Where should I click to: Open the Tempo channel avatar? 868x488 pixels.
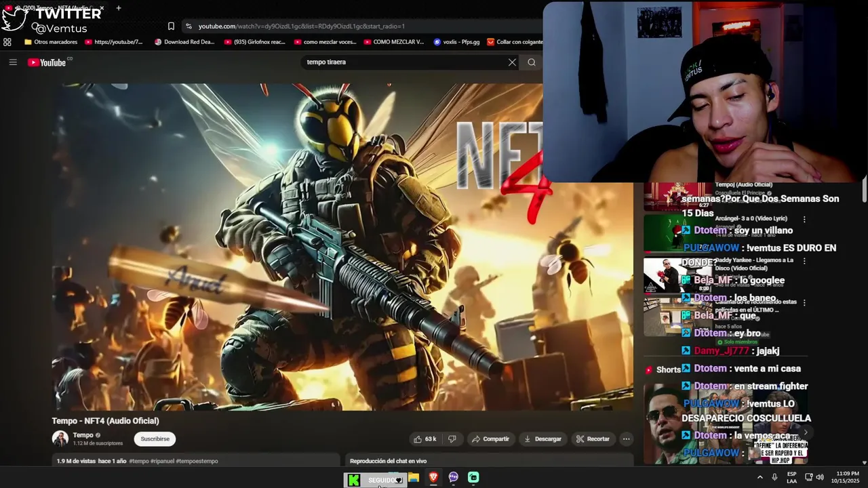pyautogui.click(x=60, y=439)
